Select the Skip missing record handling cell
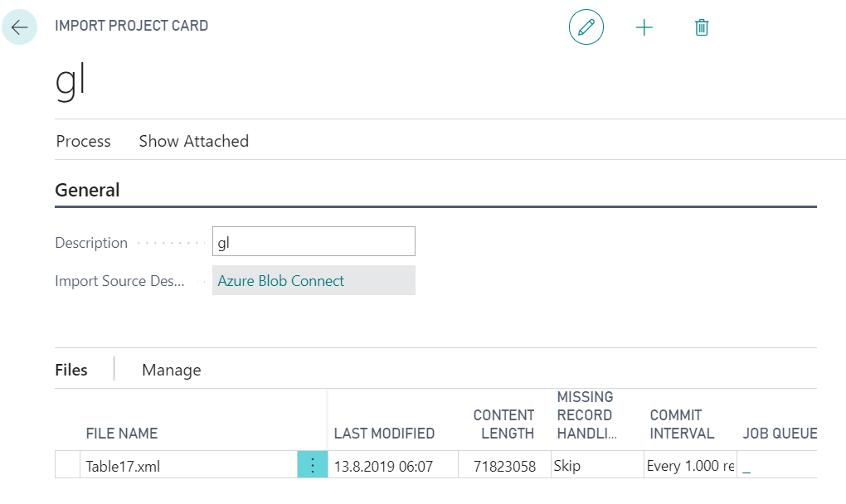 (596, 466)
